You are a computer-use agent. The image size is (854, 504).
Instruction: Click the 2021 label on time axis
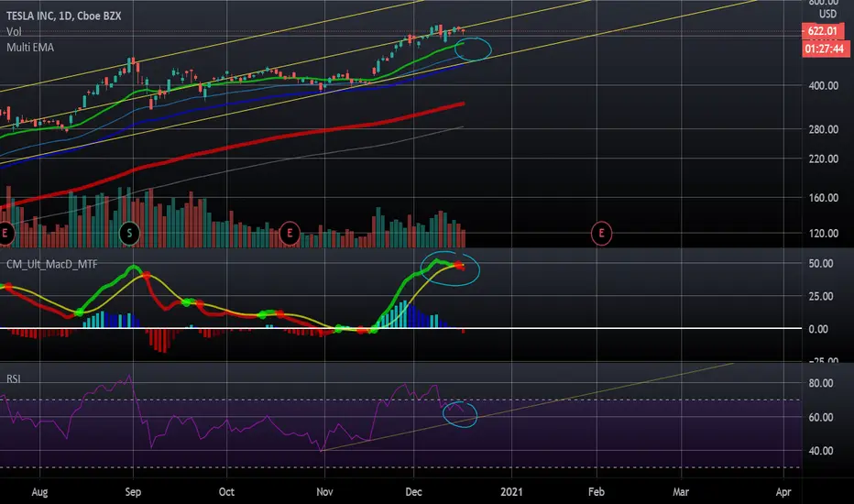tap(511, 492)
